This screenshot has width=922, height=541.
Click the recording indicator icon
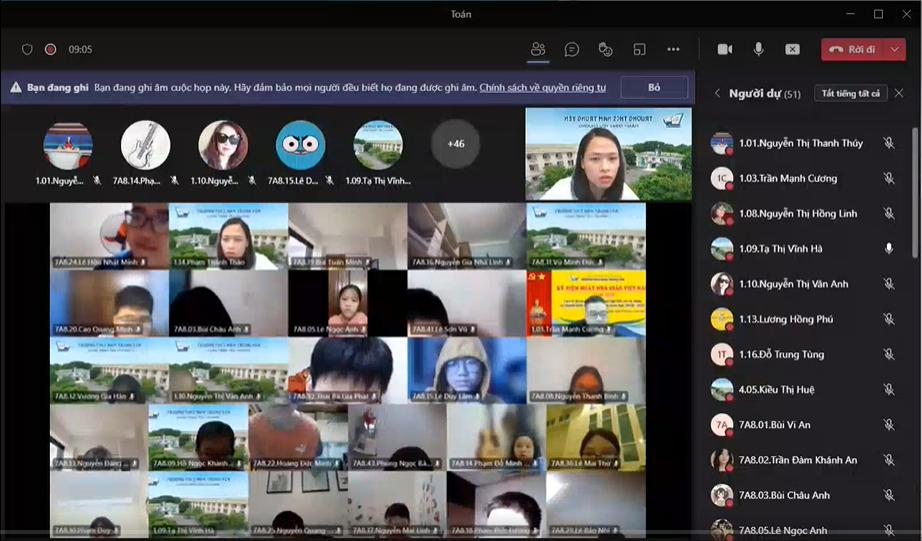click(x=50, y=49)
